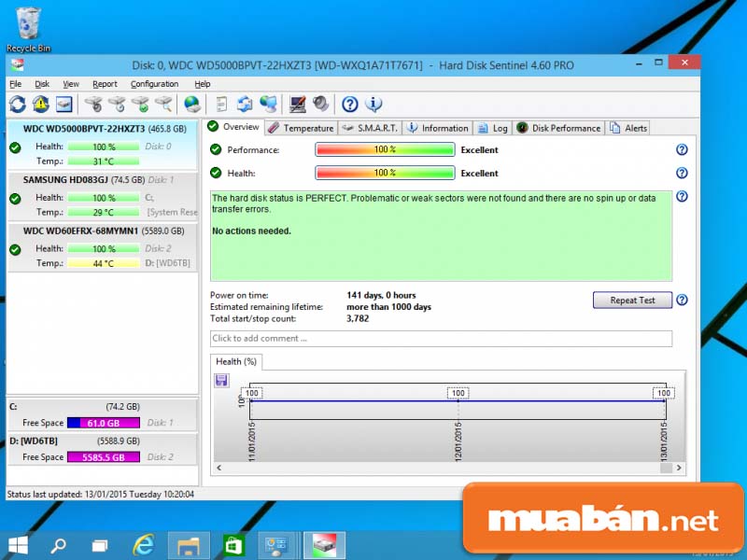
Task: Open the Help menu
Action: pyautogui.click(x=203, y=84)
